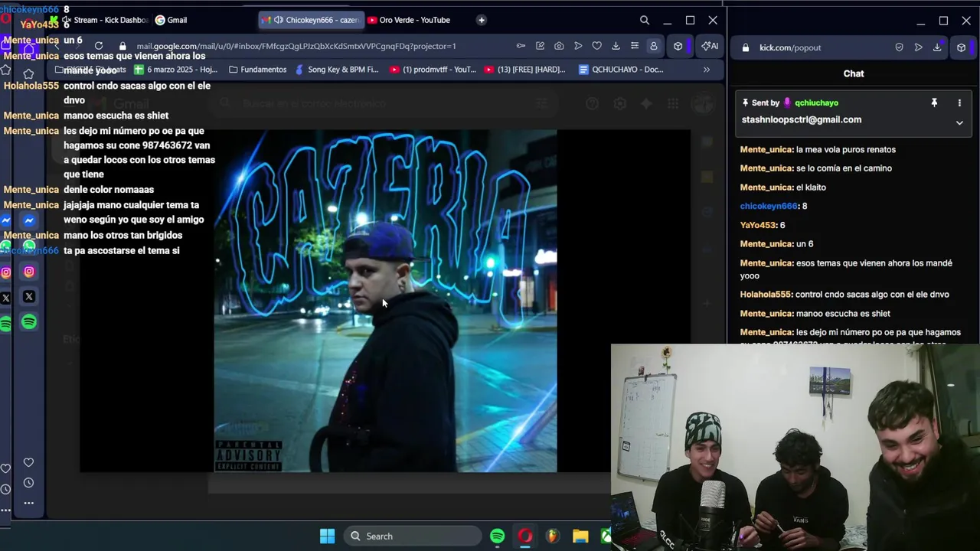This screenshot has height=551, width=980.
Task: Click the address bar padlock in Gmail window
Action: [x=122, y=46]
